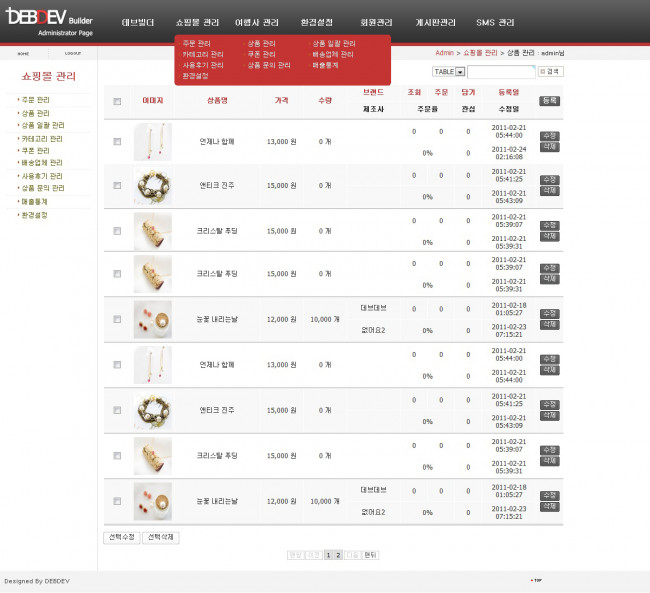Go to pagination page 2
The width and height of the screenshot is (650, 593).
point(338,555)
